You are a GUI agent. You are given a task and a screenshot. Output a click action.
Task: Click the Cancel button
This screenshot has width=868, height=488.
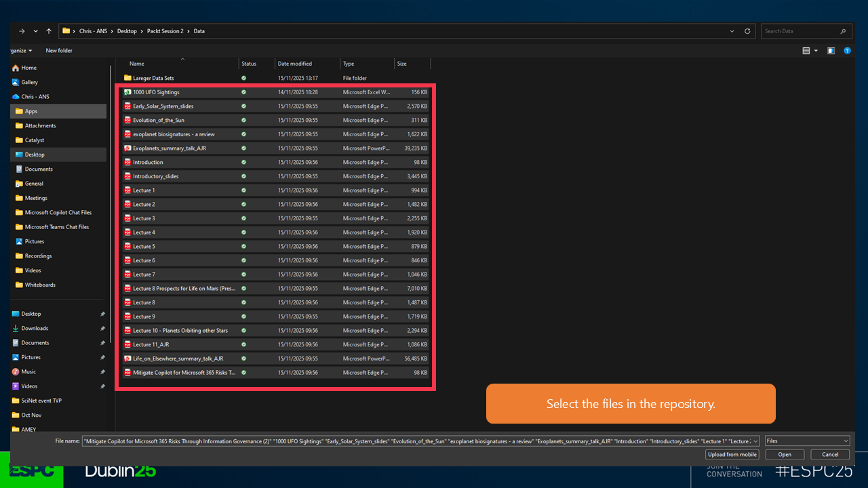[x=829, y=455]
